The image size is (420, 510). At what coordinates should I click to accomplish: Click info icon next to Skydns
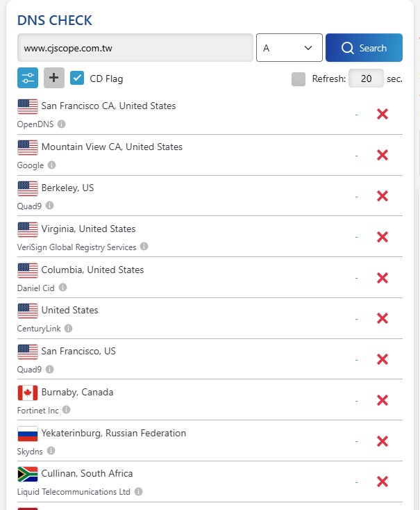[x=51, y=451]
